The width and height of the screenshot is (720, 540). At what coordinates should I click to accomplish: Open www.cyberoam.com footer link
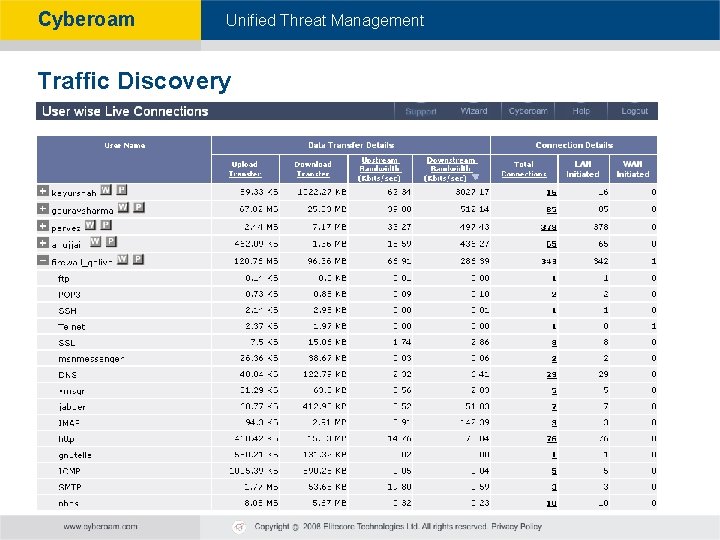pyautogui.click(x=101, y=526)
